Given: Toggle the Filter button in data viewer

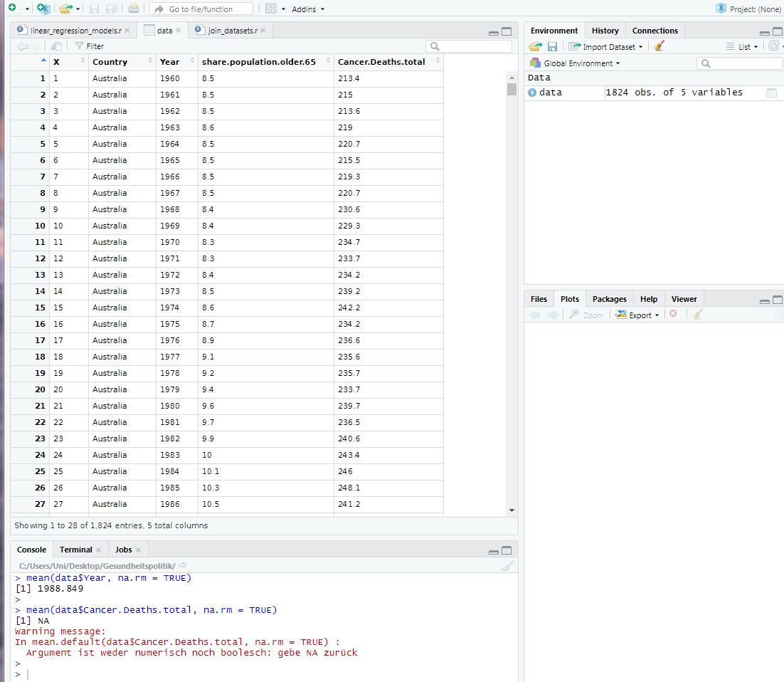Looking at the screenshot, I should [89, 46].
